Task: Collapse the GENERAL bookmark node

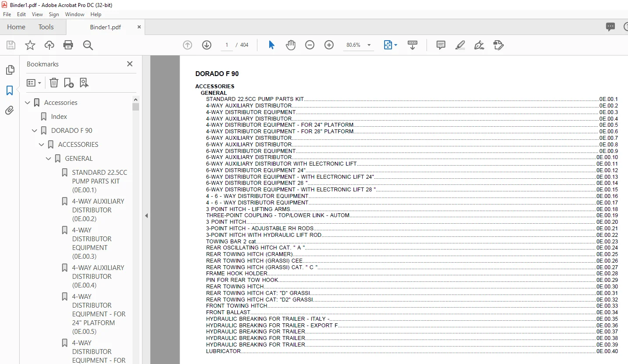Action: (x=49, y=159)
